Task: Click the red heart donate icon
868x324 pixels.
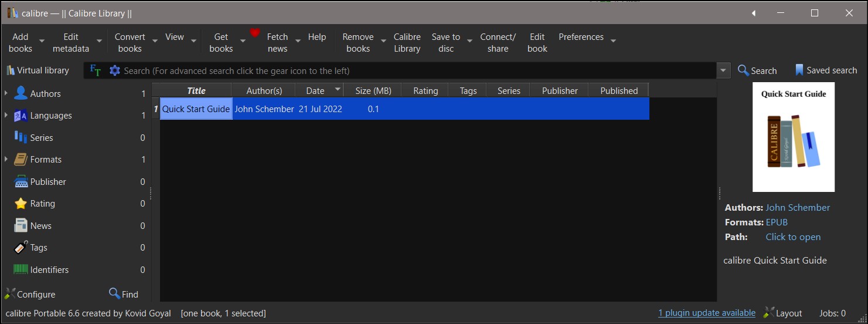Action: [254, 33]
